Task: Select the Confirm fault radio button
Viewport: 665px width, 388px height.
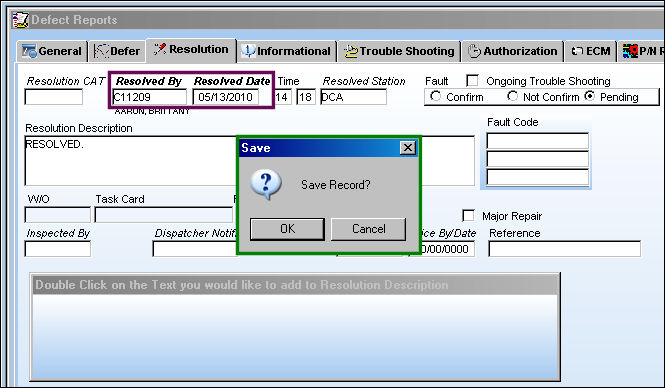Action: click(436, 96)
